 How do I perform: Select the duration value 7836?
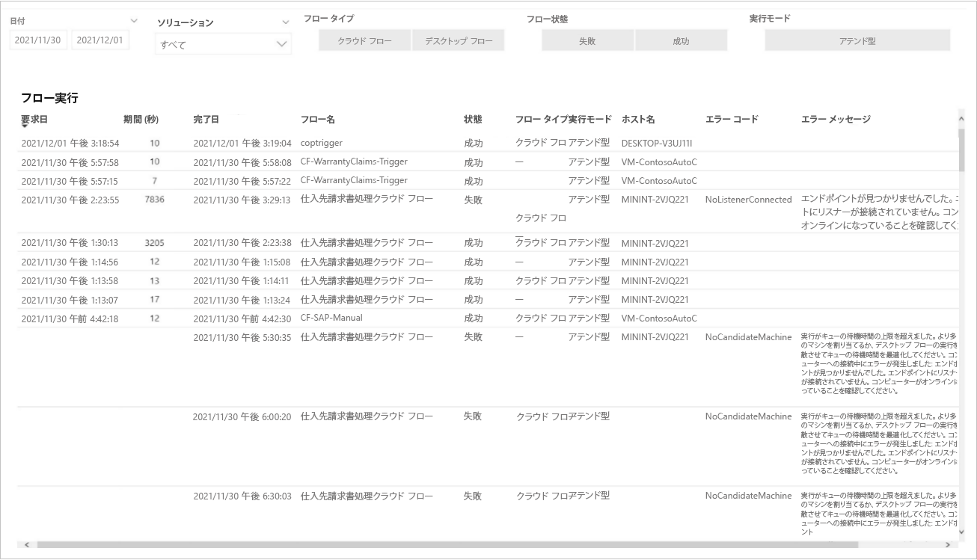click(x=154, y=199)
